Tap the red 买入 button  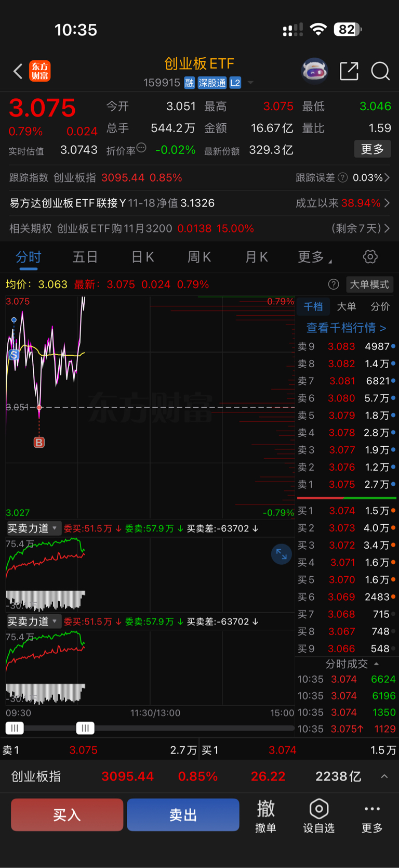[x=67, y=814]
